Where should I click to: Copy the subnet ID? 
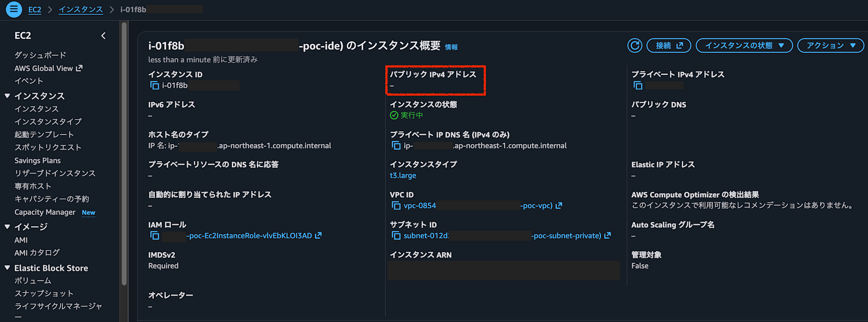pos(396,235)
